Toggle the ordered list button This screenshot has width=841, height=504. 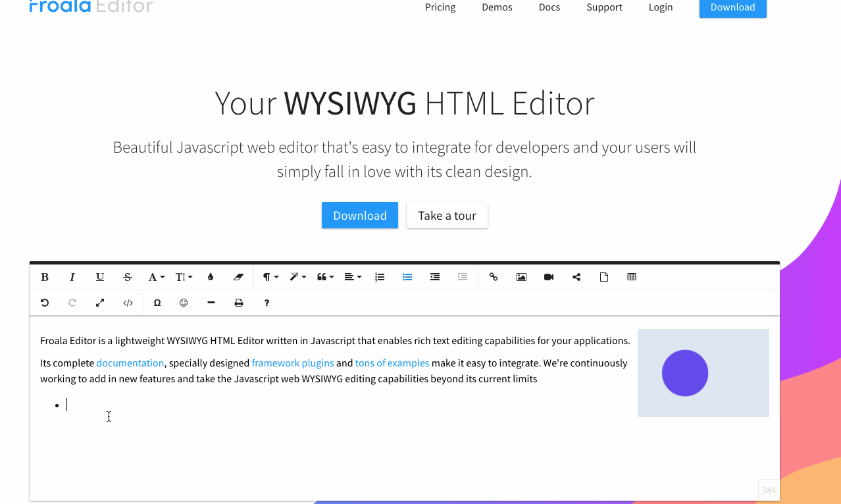(x=380, y=277)
